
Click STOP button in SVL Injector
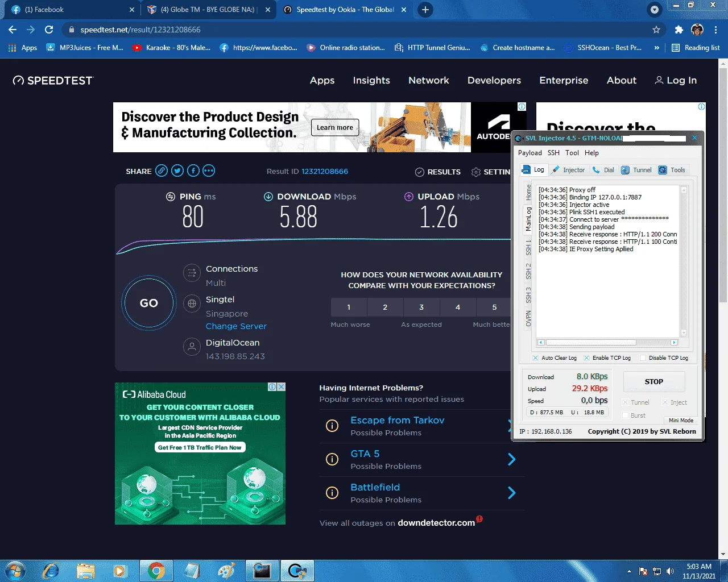[654, 381]
